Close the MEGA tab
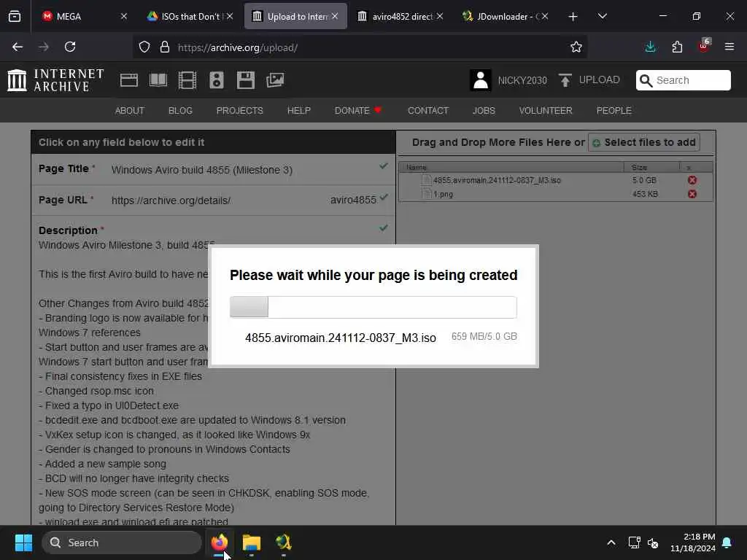The image size is (747, 560). tap(124, 17)
